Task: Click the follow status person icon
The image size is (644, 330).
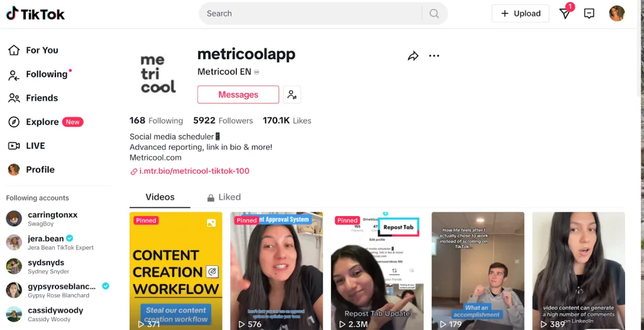Action: tap(292, 95)
